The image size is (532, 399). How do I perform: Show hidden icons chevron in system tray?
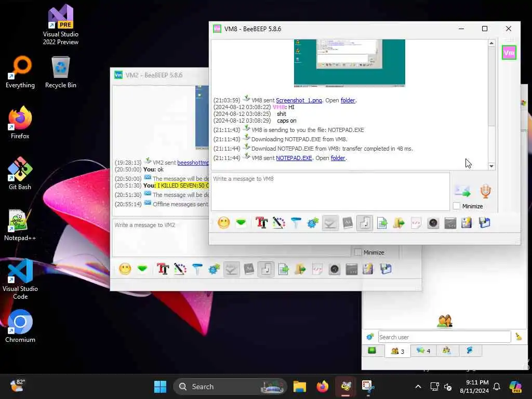[418, 387]
